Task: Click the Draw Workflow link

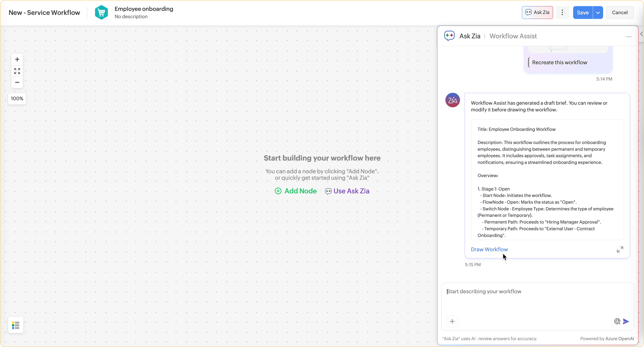Action: [x=489, y=249]
